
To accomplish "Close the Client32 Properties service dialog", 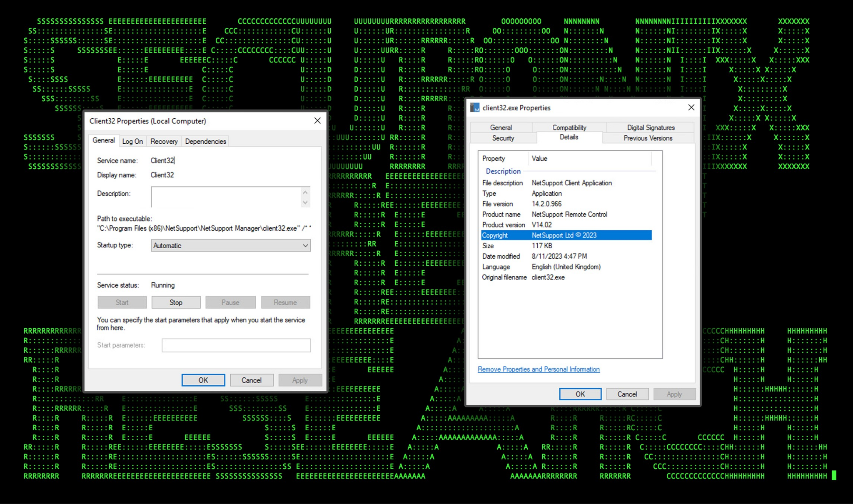I will [x=317, y=121].
